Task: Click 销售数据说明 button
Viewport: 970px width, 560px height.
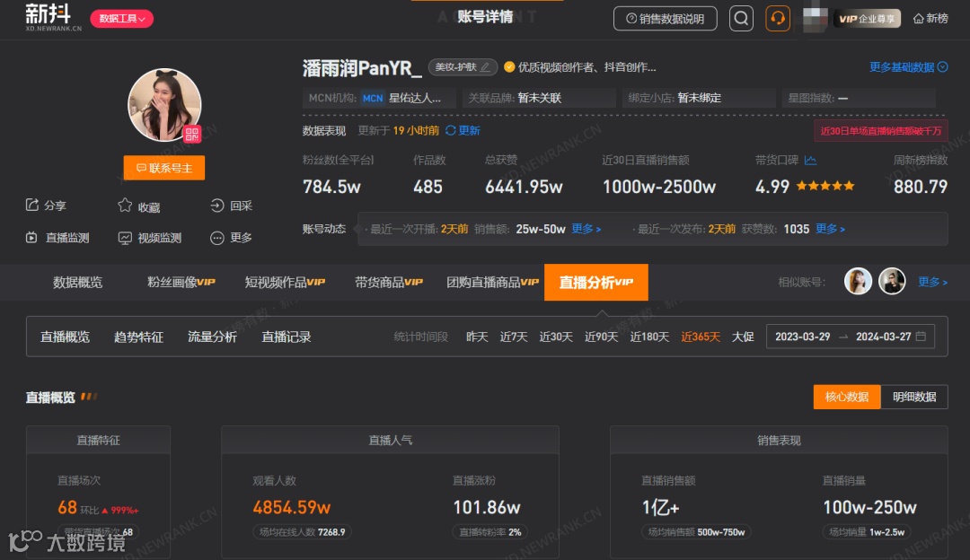Action: 665,19
